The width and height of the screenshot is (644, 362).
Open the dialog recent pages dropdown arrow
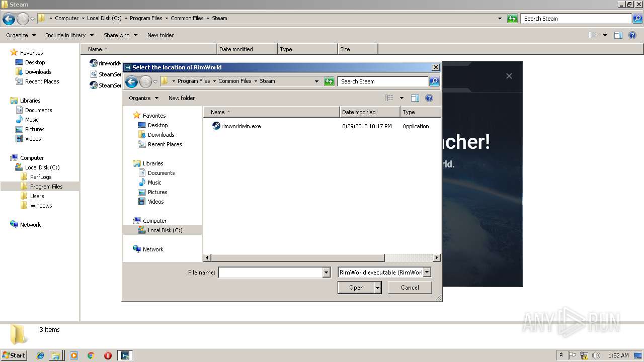155,81
